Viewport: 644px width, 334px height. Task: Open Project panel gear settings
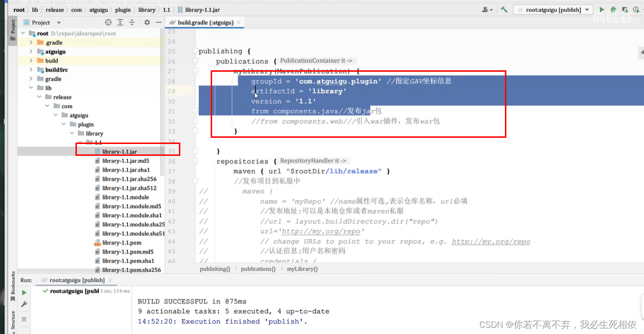tap(147, 22)
